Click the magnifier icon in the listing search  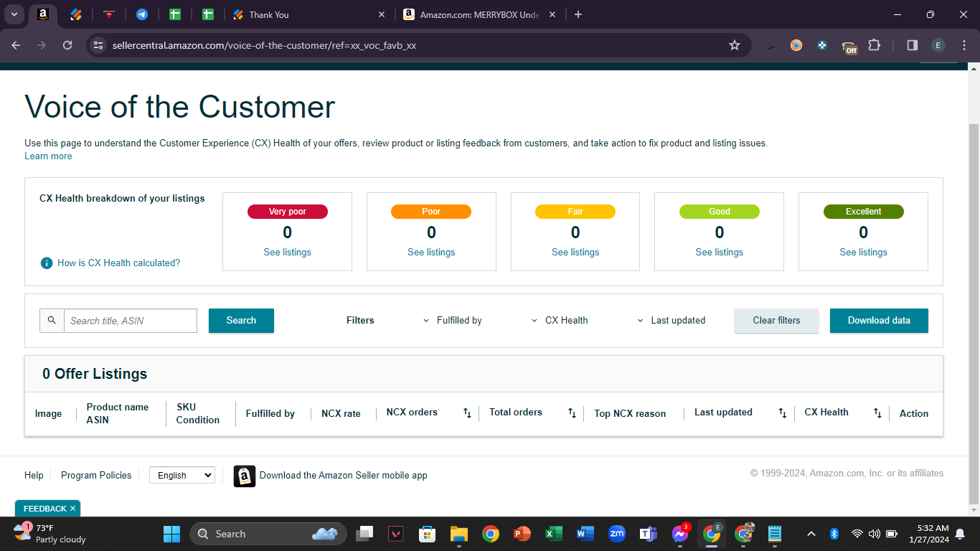(52, 321)
